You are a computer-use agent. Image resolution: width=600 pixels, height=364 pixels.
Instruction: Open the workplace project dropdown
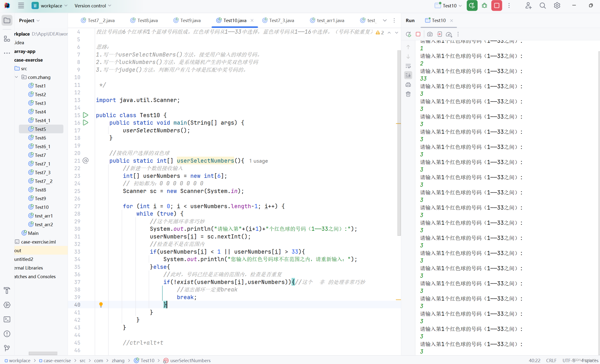coord(50,6)
